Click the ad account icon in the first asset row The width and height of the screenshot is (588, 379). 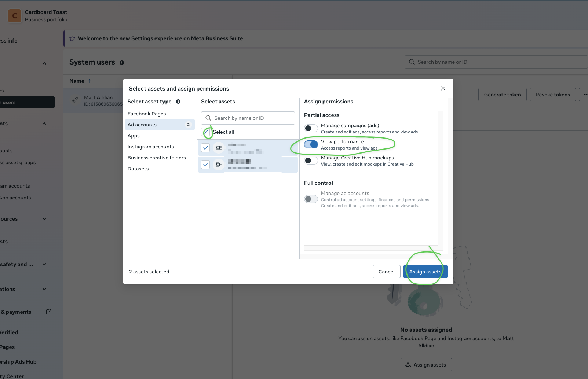(219, 148)
